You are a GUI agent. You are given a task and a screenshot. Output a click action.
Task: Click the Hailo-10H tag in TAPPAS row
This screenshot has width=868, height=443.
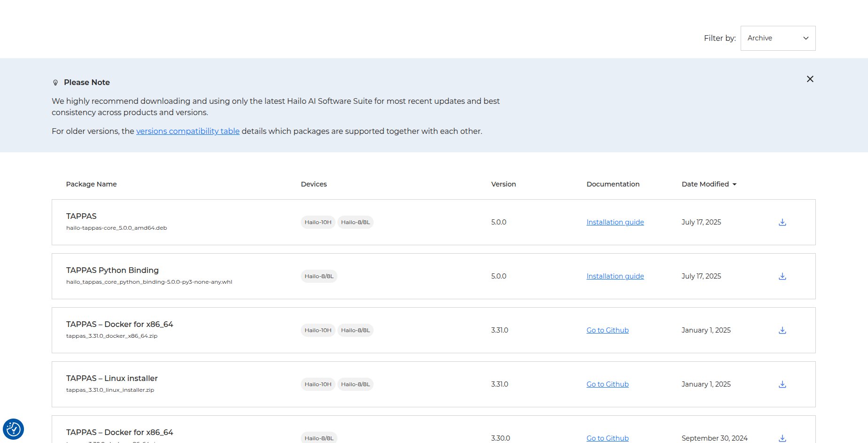[x=318, y=222]
